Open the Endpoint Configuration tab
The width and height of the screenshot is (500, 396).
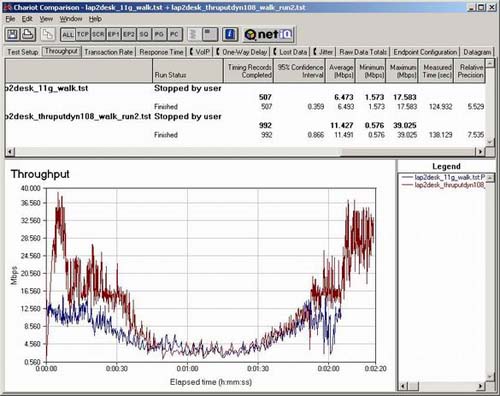coord(425,52)
